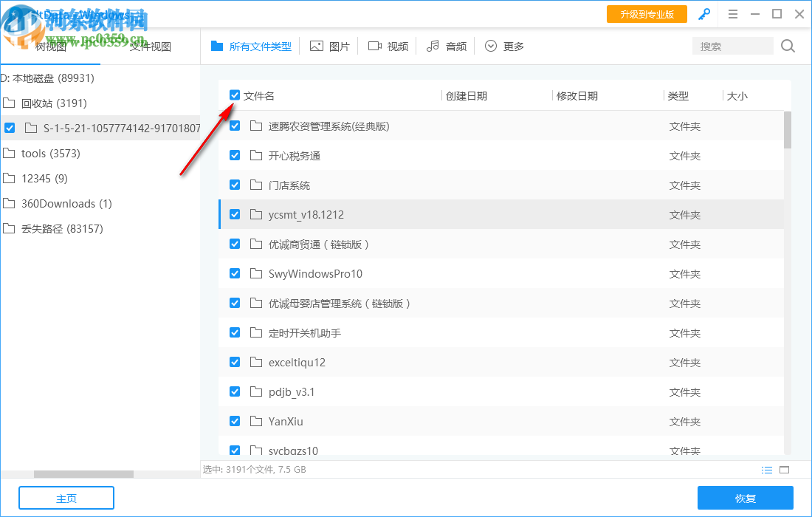Toggle the select-all checkbox next to 文件名
This screenshot has width=812, height=517.
click(x=234, y=95)
